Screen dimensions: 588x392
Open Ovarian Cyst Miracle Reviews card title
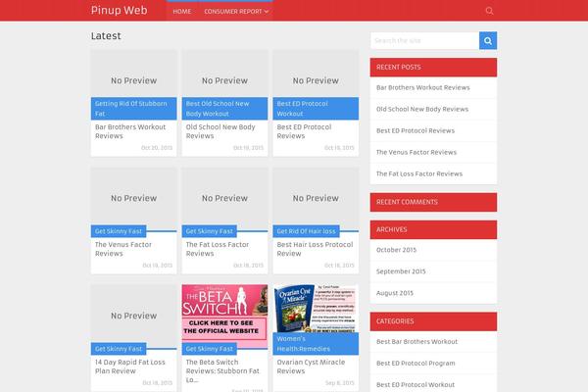pos(311,367)
